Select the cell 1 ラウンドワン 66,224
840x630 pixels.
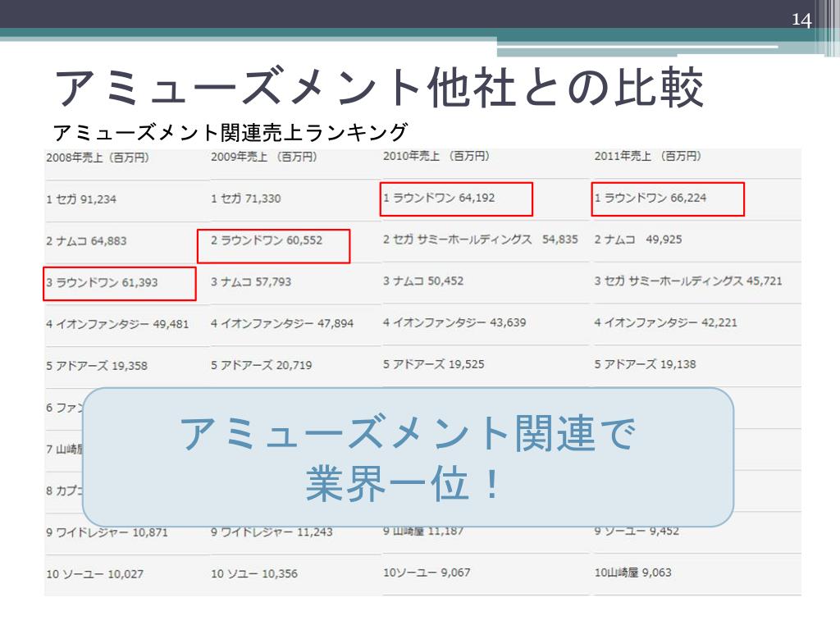tap(651, 198)
